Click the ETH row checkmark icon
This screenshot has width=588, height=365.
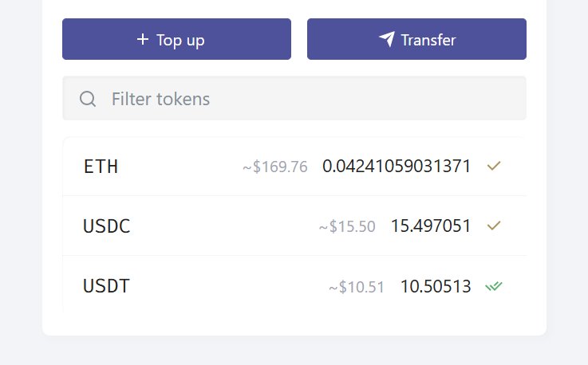click(x=494, y=167)
